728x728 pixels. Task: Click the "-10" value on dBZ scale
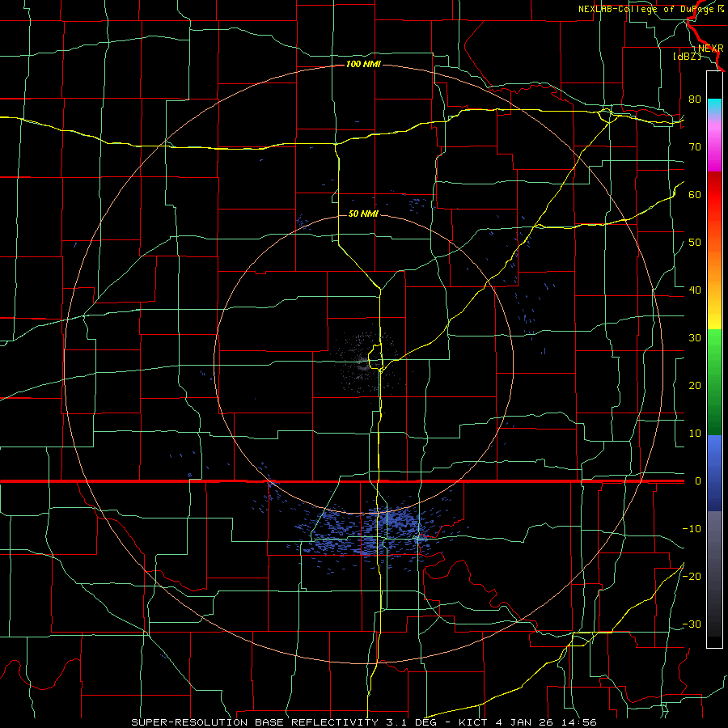click(692, 529)
